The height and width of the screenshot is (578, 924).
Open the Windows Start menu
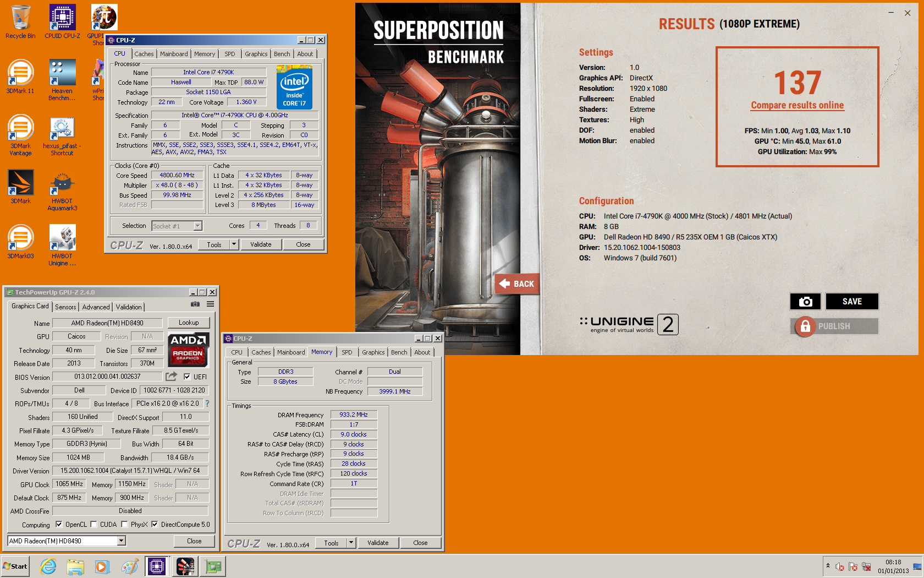15,566
